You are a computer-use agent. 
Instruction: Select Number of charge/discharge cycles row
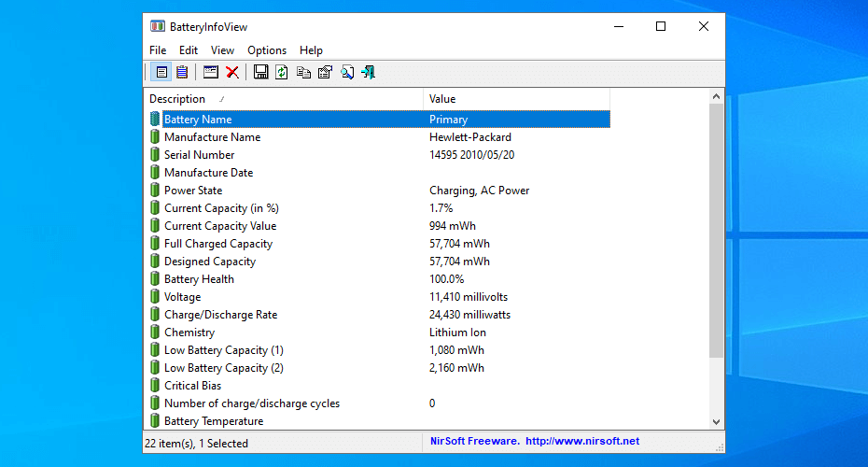tap(252, 403)
